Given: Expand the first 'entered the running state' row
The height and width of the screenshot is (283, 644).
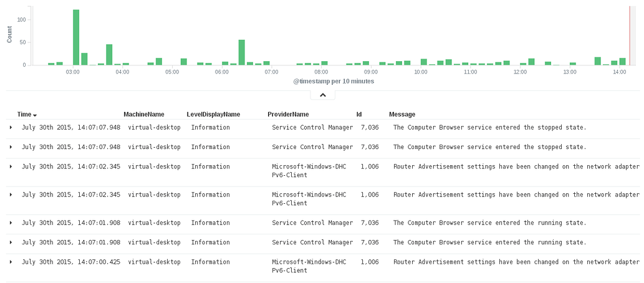Looking at the screenshot, I should [11, 223].
